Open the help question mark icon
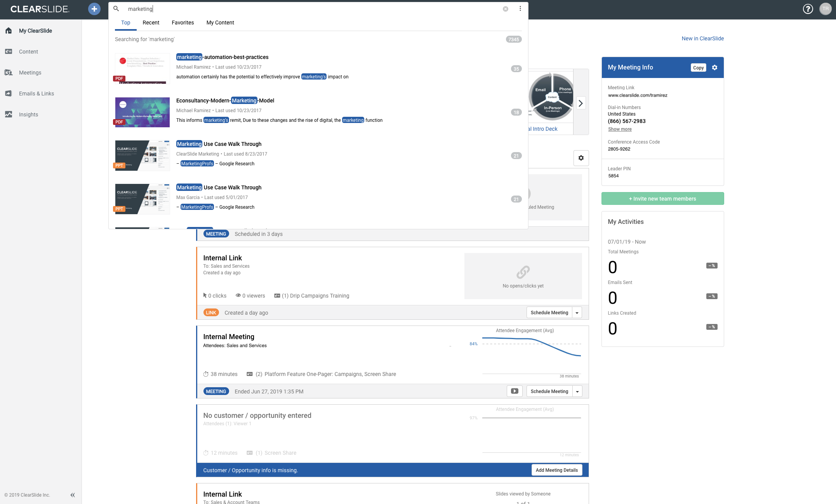This screenshot has width=836, height=504. [808, 9]
